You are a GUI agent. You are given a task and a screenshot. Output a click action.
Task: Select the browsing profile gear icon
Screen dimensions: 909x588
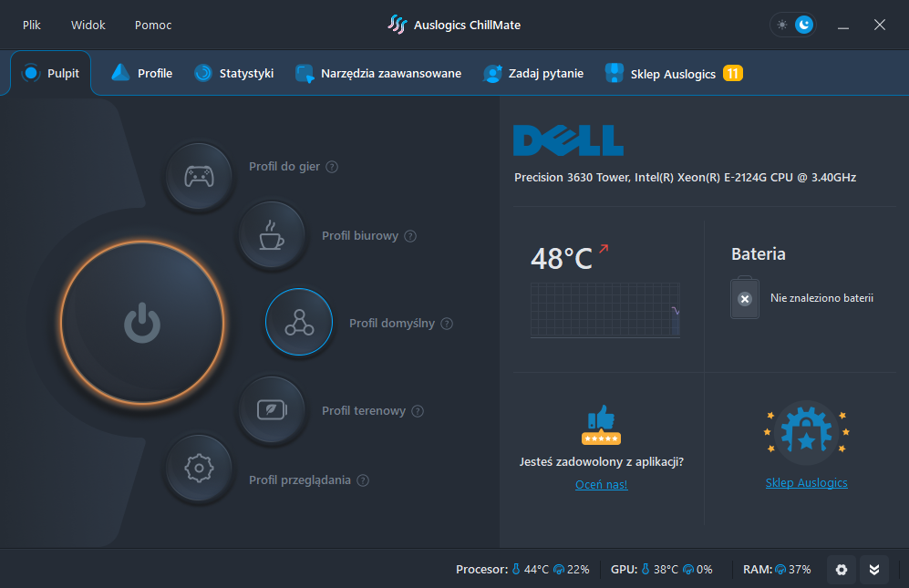click(199, 468)
